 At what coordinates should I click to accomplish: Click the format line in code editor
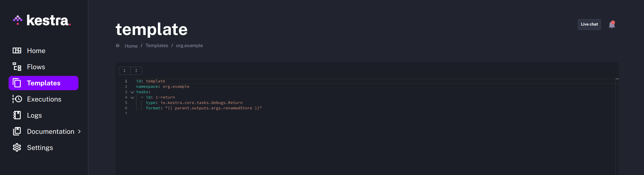coord(204,108)
